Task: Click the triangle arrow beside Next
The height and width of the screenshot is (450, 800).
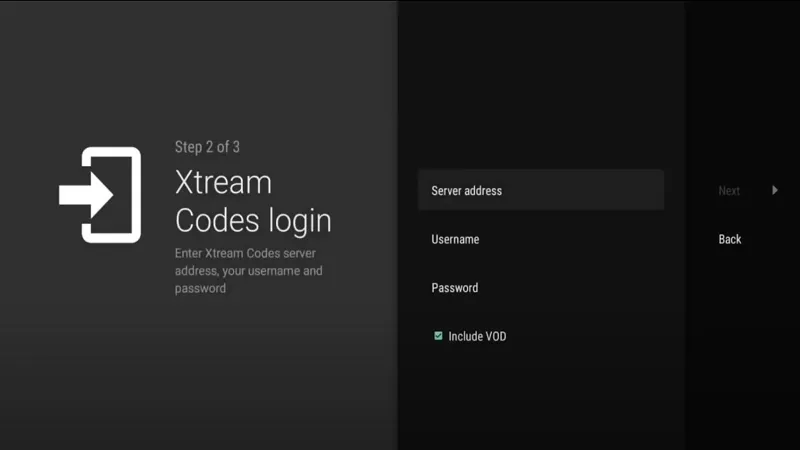Action: pos(775,190)
